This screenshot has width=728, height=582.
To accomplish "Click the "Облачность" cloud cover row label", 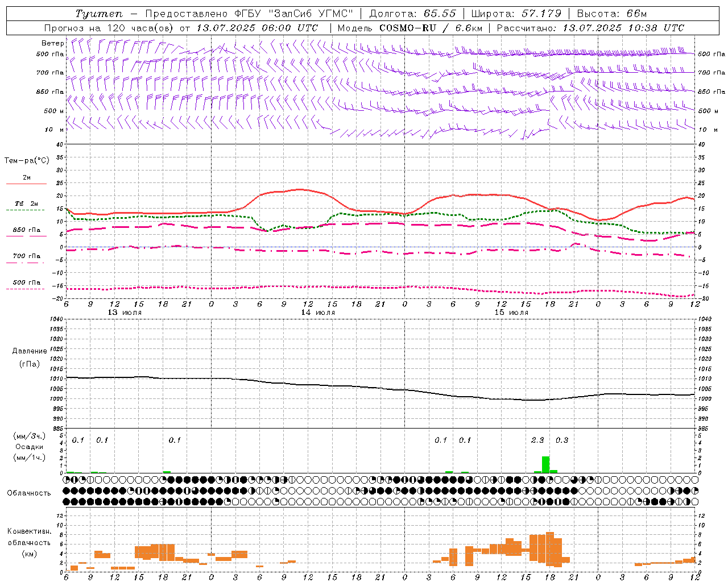I will (x=29, y=493).
